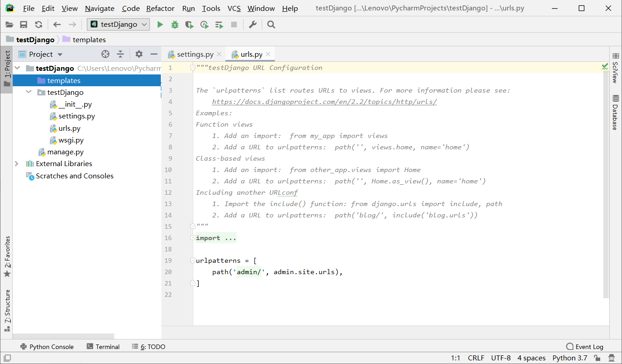Fold the docstring at line 1

(193, 68)
